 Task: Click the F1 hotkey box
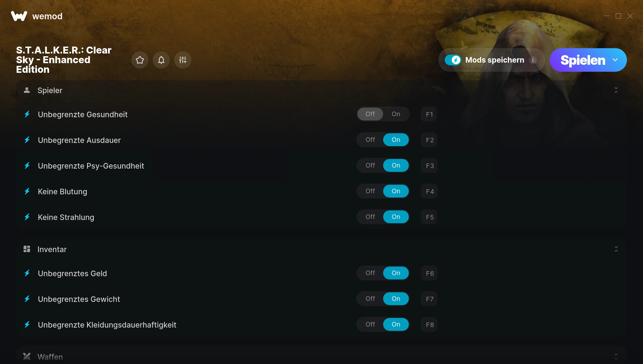[429, 114]
